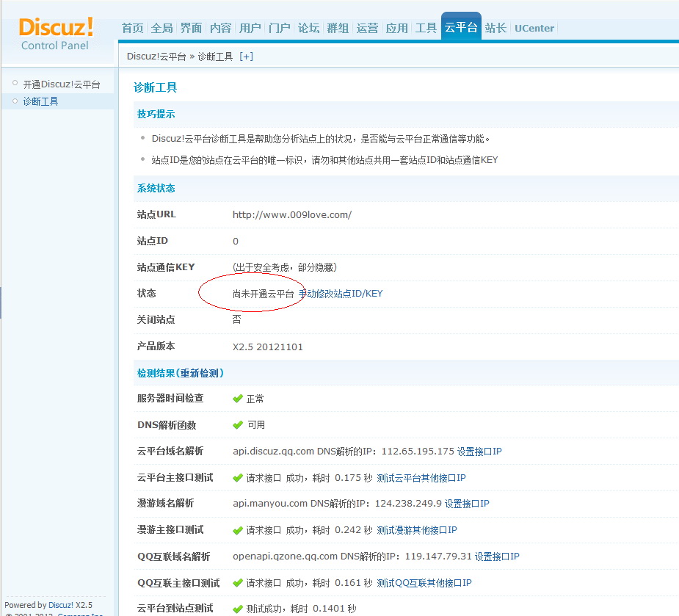Open the 站长 menu

click(495, 28)
